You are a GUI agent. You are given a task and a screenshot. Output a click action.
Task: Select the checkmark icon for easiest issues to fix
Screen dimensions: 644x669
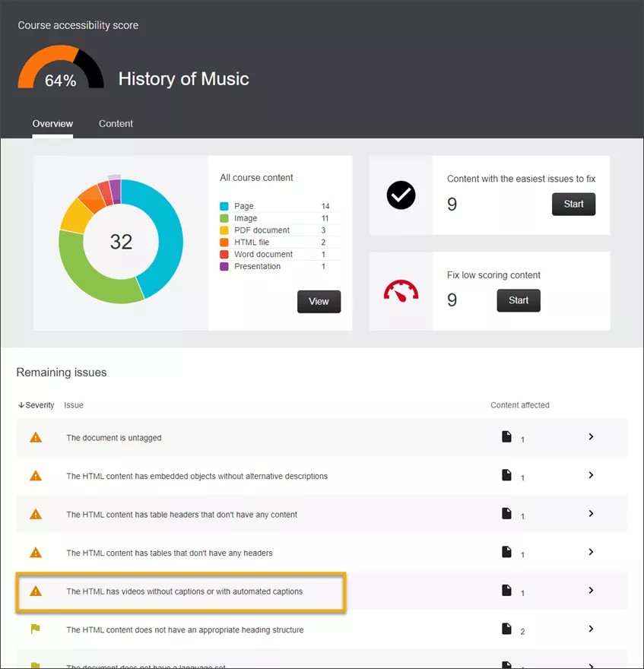coord(401,195)
